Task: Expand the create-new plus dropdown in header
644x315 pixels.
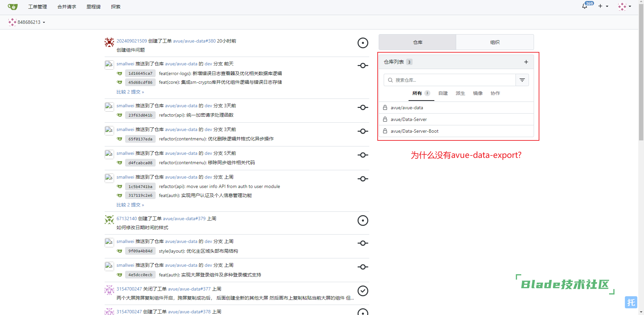Action: point(603,6)
